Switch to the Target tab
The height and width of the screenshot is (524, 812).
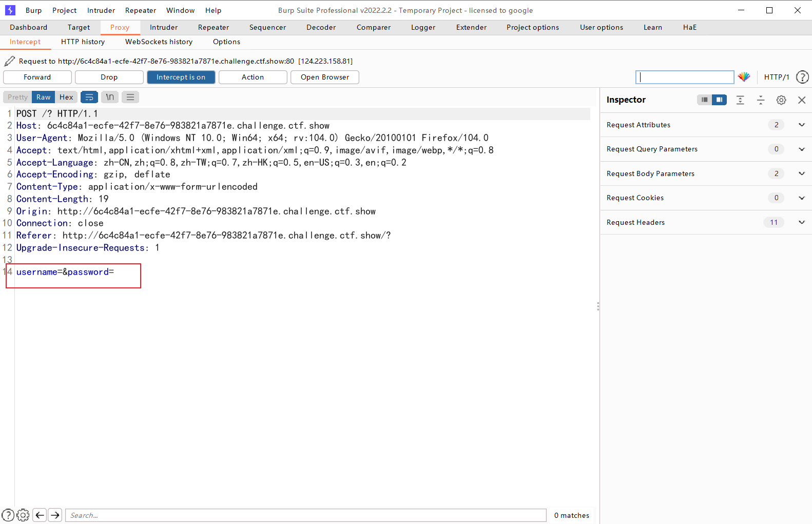(79, 27)
